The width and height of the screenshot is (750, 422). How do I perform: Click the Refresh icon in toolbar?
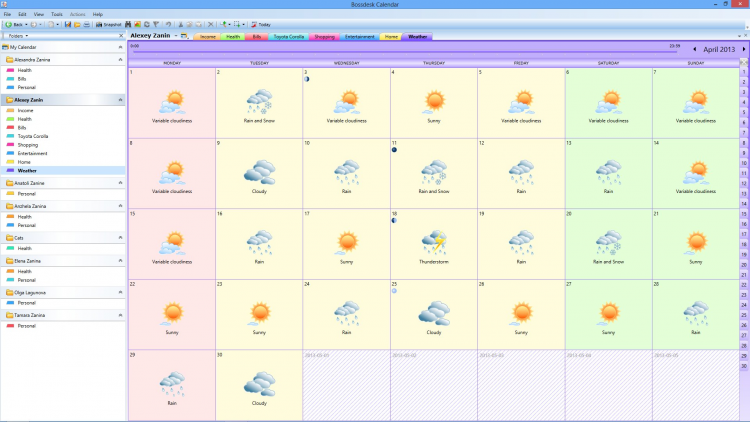(x=147, y=24)
